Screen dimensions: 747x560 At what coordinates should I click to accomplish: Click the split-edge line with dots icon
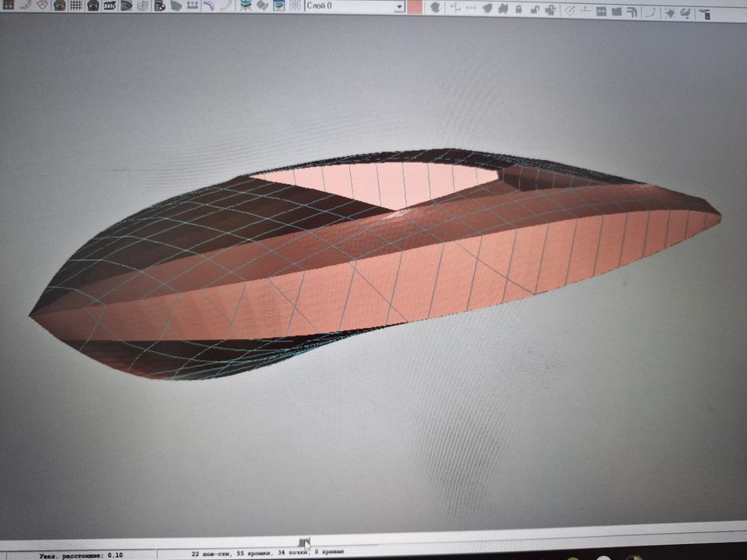point(585,10)
